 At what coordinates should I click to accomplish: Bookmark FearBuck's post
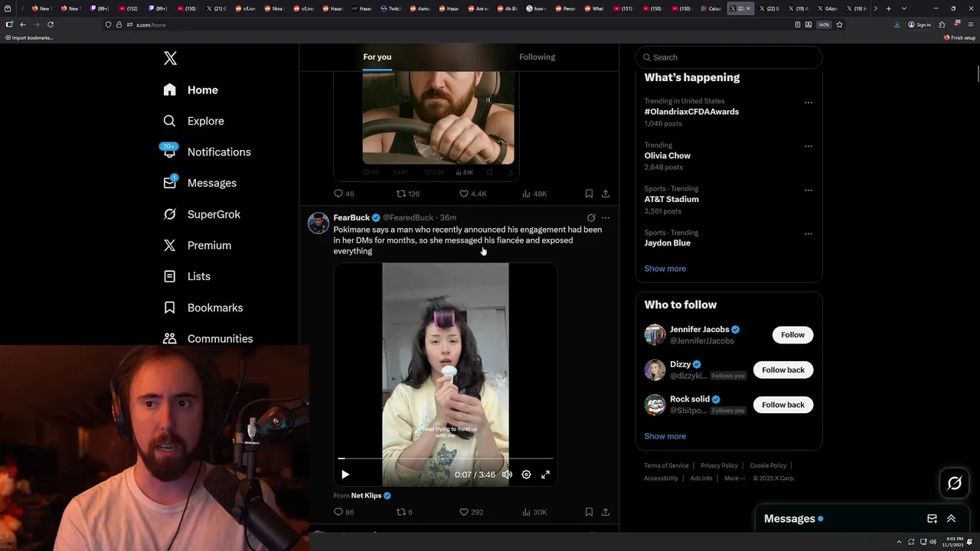(589, 512)
